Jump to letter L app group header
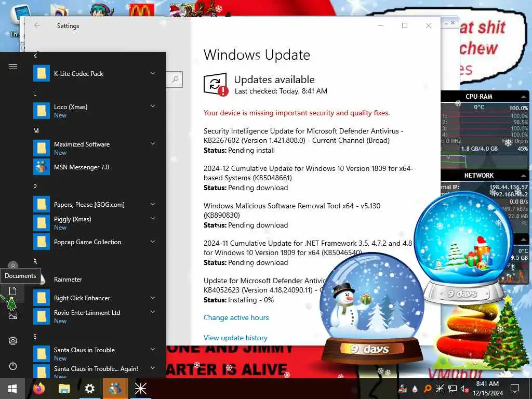The width and height of the screenshot is (532, 399). pos(35,94)
